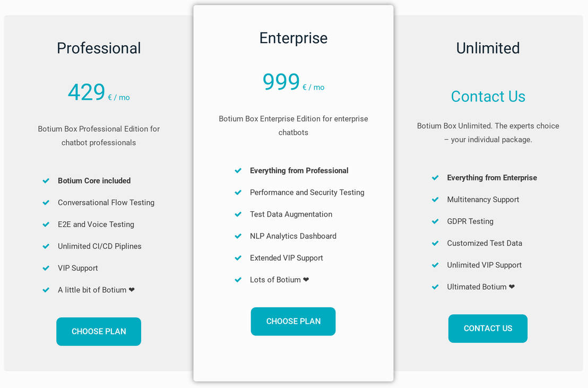Click the checkmark beside Unlimited CI/CD Piplines
The image size is (588, 388).
(46, 246)
